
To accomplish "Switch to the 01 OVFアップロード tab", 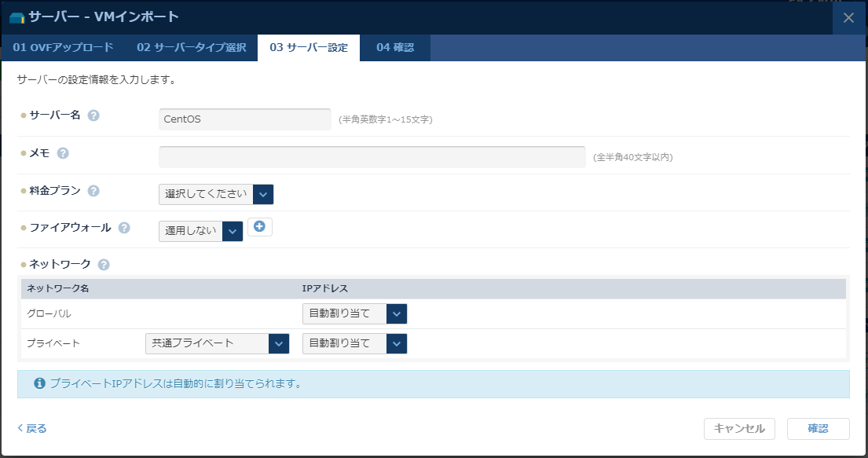I will [x=64, y=47].
